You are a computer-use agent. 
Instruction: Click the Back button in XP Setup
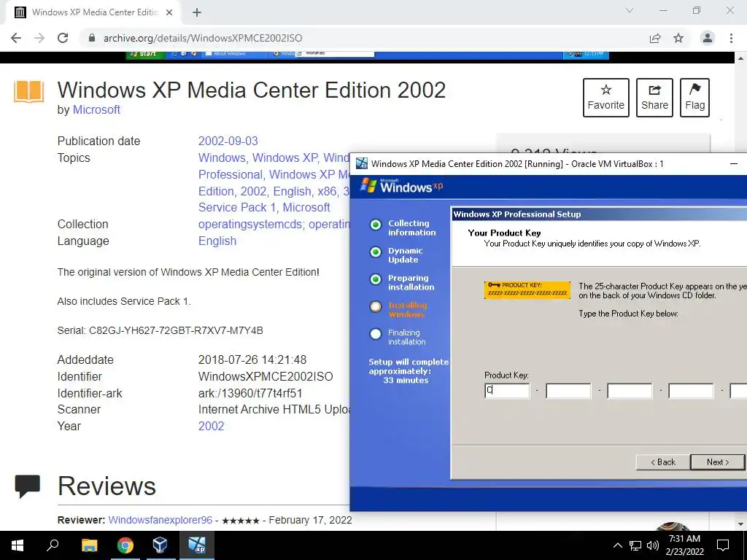point(663,462)
